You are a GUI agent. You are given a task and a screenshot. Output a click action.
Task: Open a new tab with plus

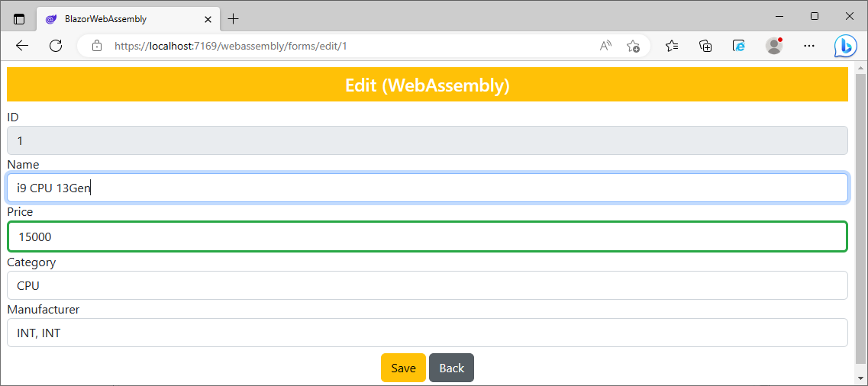[x=234, y=19]
